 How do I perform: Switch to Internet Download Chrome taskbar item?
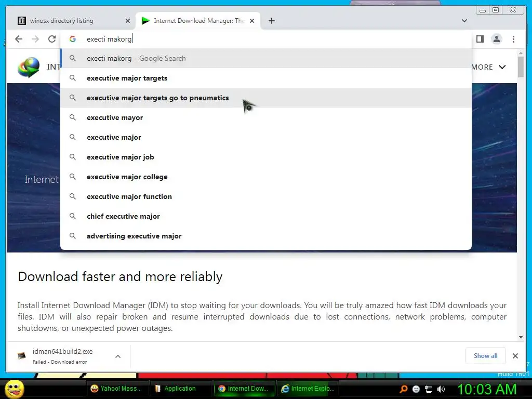coord(244,389)
